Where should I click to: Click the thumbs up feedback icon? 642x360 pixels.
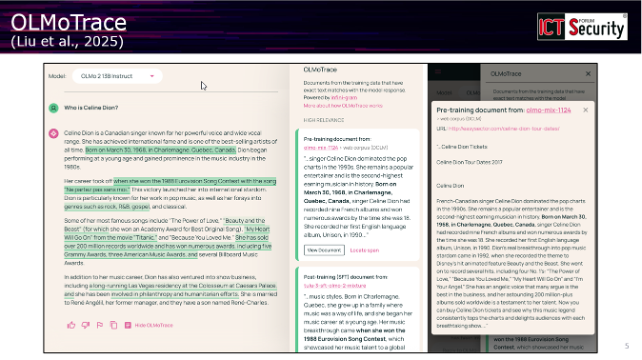pos(71,325)
